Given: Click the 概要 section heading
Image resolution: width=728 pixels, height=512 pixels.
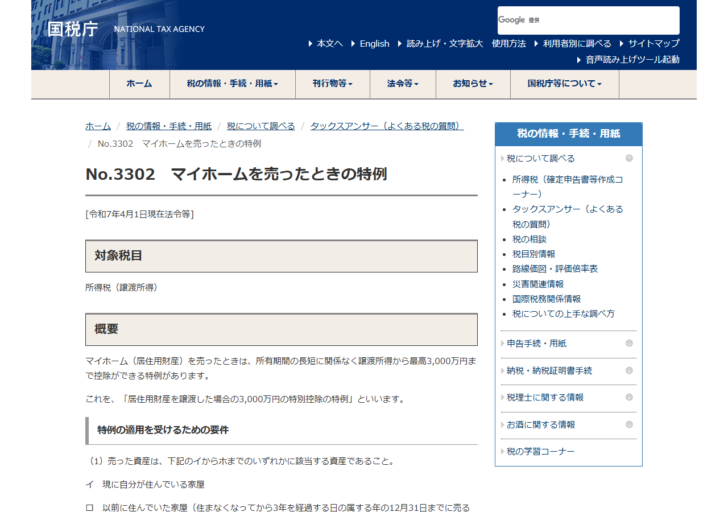Looking at the screenshot, I should tap(281, 329).
